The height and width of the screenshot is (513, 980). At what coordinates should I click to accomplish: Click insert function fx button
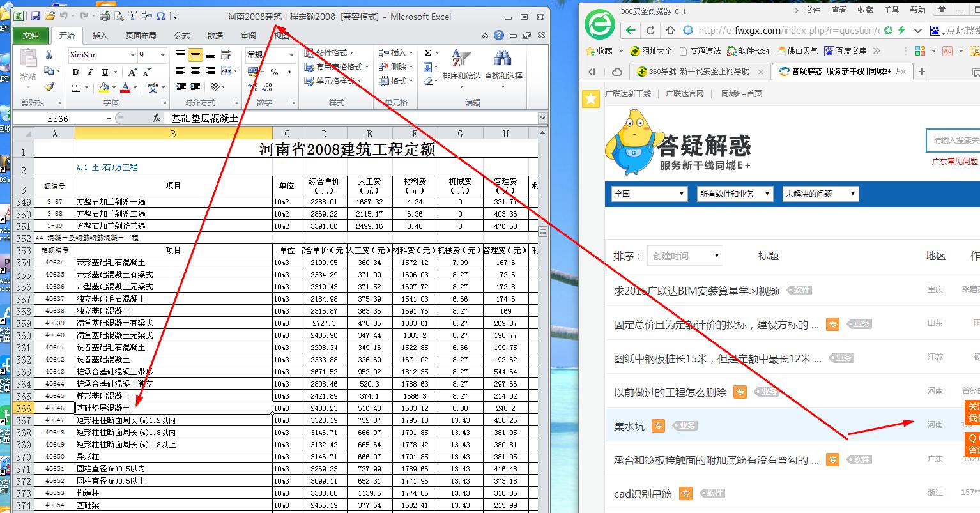pyautogui.click(x=157, y=118)
